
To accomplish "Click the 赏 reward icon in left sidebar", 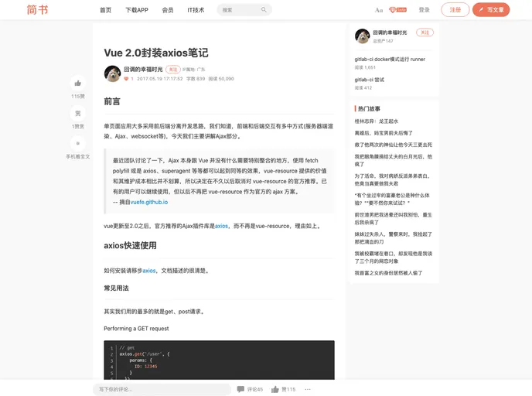I will (77, 114).
